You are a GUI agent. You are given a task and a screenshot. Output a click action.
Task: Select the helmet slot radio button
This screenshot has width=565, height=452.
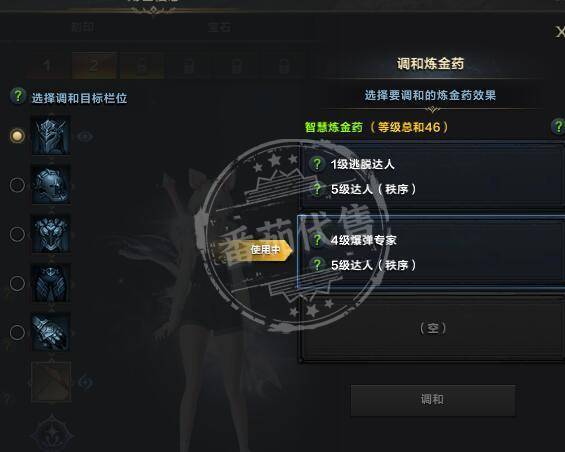click(17, 136)
